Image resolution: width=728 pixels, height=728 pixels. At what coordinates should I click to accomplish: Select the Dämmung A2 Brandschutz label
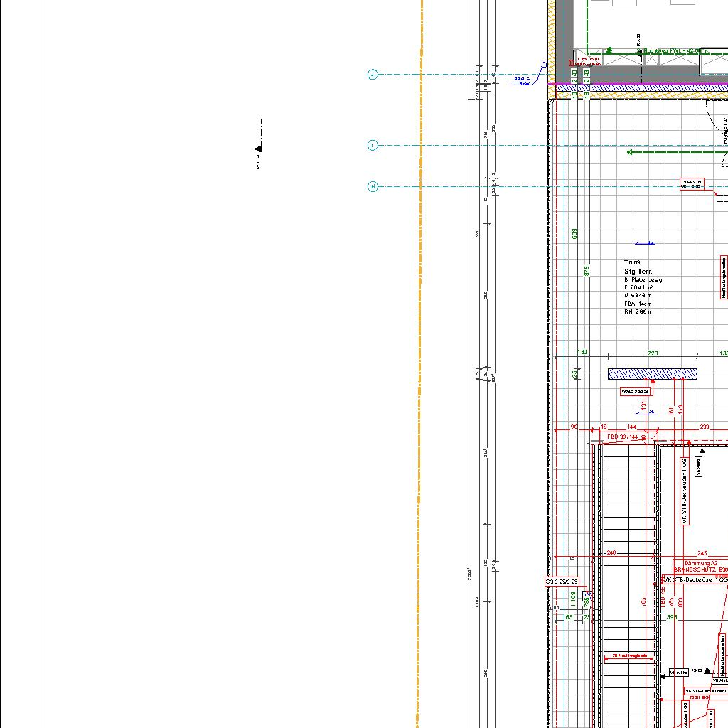701,567
